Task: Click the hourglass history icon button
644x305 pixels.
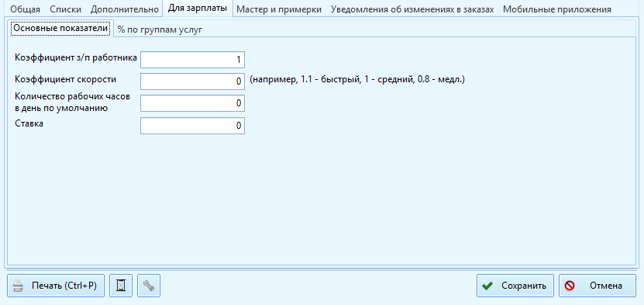Action: 121,286
